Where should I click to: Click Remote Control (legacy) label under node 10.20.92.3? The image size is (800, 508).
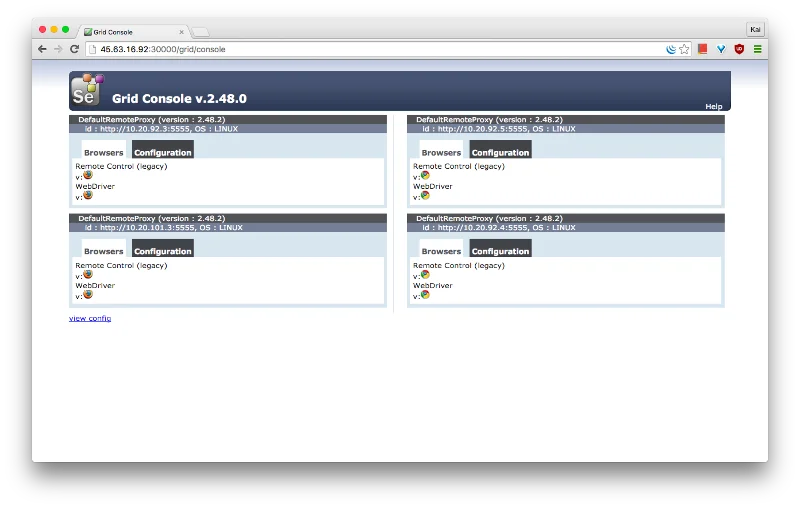point(121,166)
